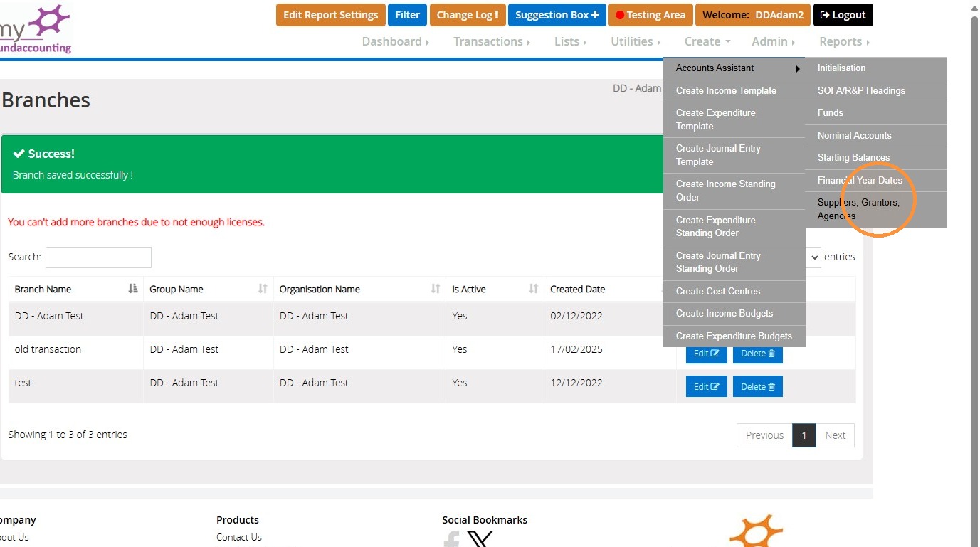Choose Create Income Standing Order

(734, 191)
